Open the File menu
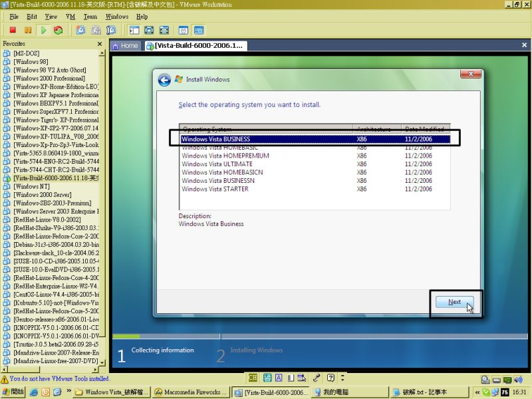The height and width of the screenshot is (399, 532). click(14, 17)
